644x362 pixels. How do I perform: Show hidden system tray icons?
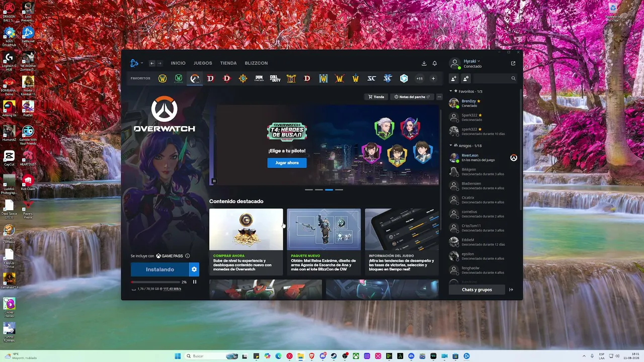584,356
